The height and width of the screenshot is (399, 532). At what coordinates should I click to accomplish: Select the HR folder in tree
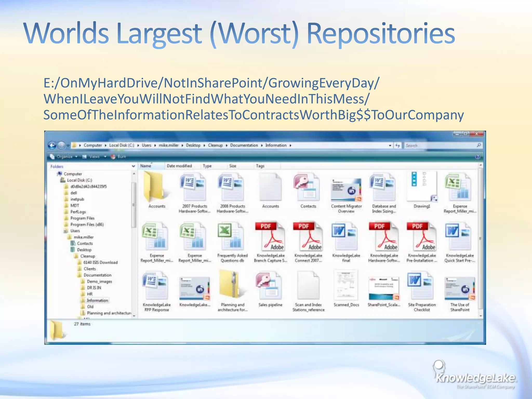[90, 294]
